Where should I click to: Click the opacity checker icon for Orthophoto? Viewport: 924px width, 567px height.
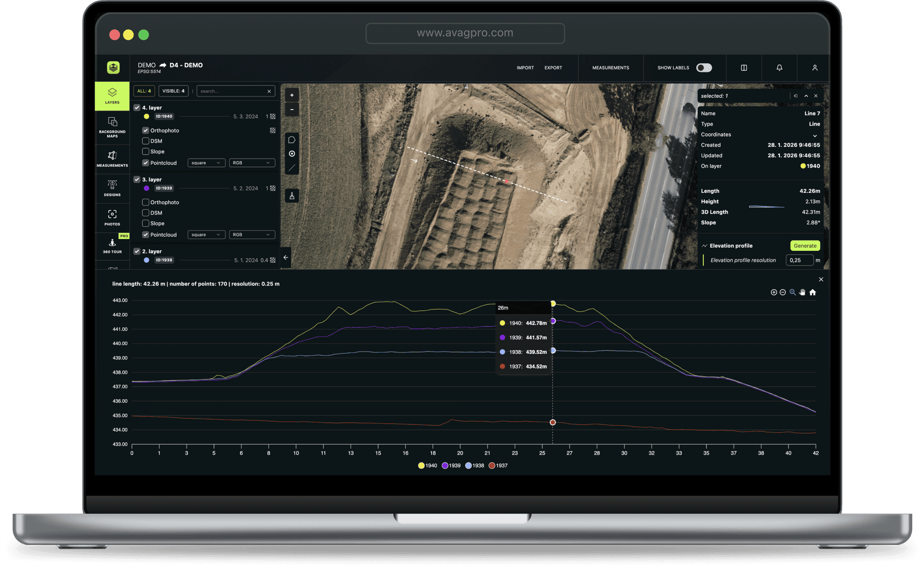pyautogui.click(x=273, y=130)
